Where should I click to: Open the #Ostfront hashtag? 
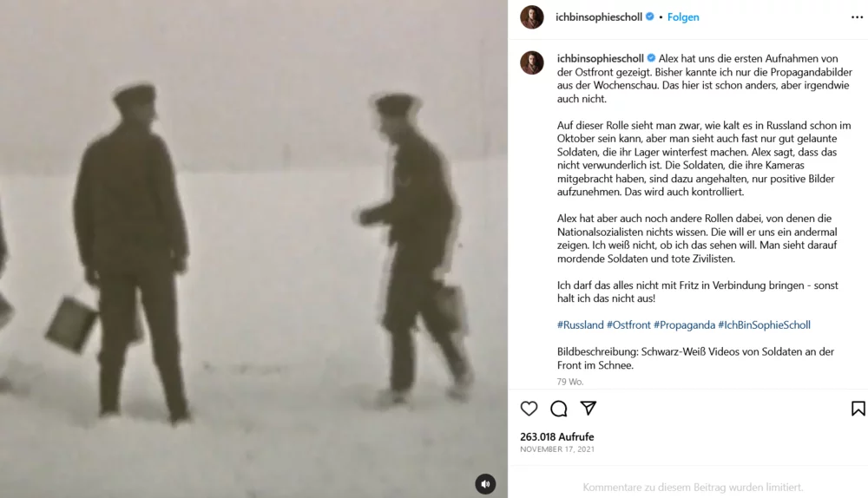628,324
